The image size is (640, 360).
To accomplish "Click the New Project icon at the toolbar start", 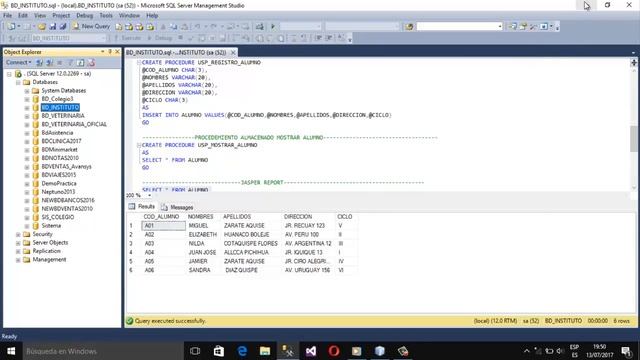I will (x=11, y=27).
